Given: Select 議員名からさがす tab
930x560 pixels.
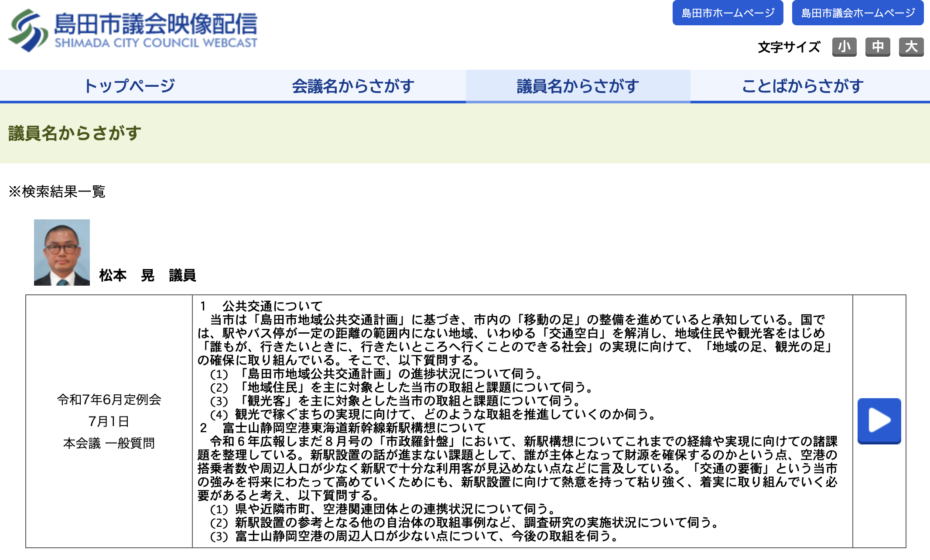Looking at the screenshot, I should point(578,86).
